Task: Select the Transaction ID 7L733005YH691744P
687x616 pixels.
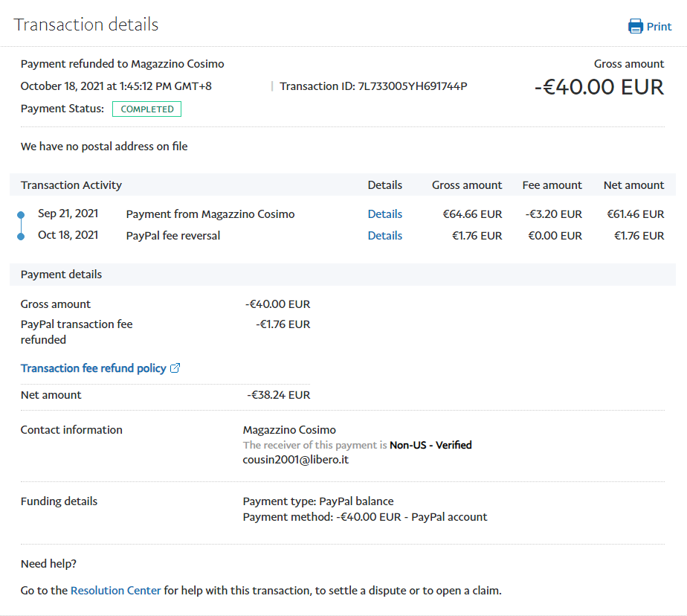Action: (x=413, y=86)
